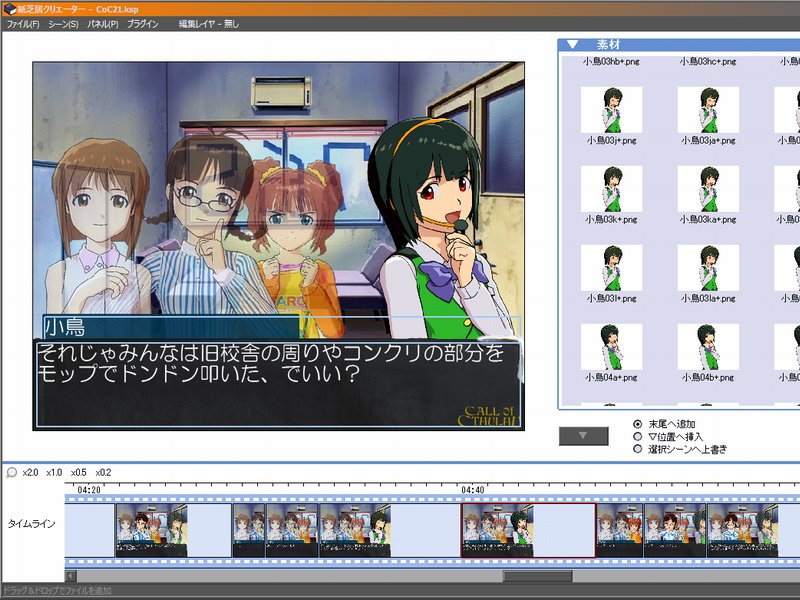Screen dimensions: 800x600
Task: Select the ▽位置へ挿入 radio option
Action: [x=637, y=437]
